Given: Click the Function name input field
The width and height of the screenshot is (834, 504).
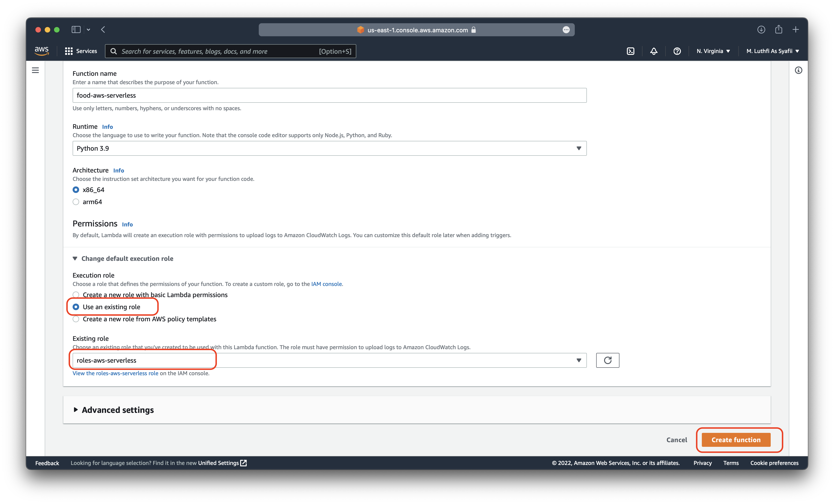Looking at the screenshot, I should 329,95.
